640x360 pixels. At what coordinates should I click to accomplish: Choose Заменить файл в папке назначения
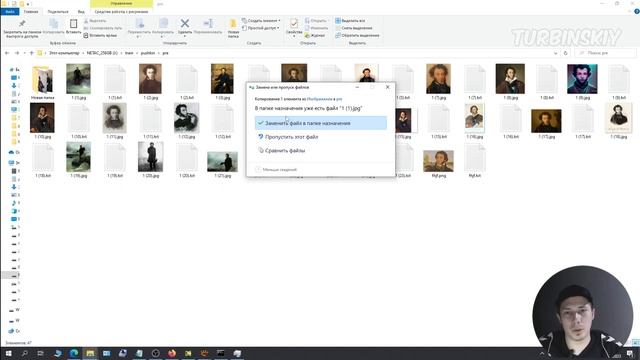click(321, 123)
